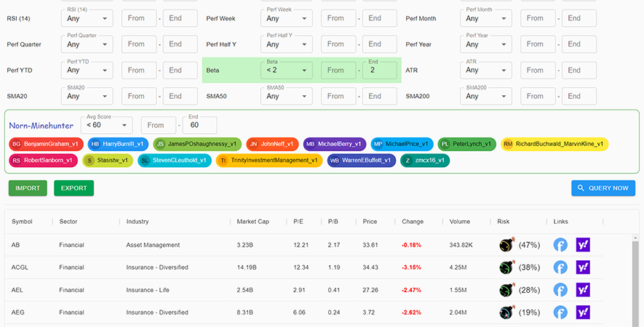Toggle the MichaelBerry_v1 strategy chip
This screenshot has height=327, width=644.
pos(335,144)
